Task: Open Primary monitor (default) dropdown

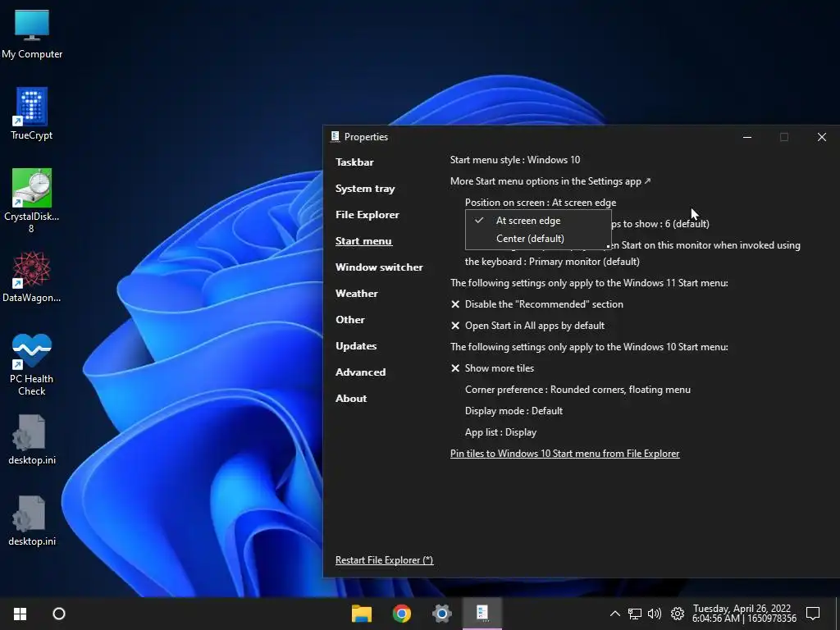Action: [552, 262]
